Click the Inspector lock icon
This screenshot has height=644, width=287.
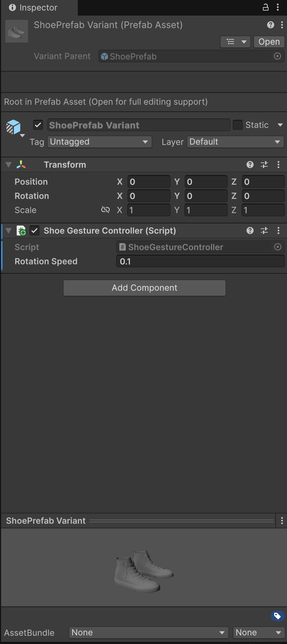click(265, 7)
